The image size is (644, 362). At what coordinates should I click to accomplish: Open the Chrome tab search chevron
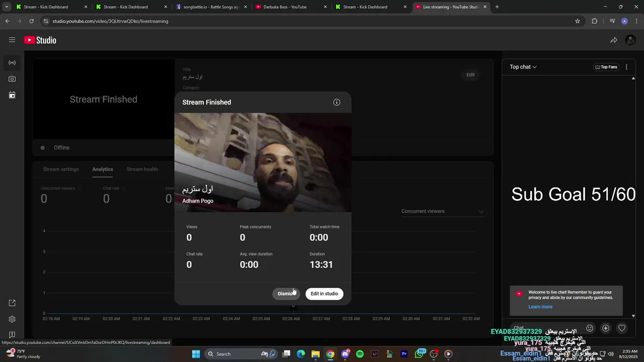7,7
